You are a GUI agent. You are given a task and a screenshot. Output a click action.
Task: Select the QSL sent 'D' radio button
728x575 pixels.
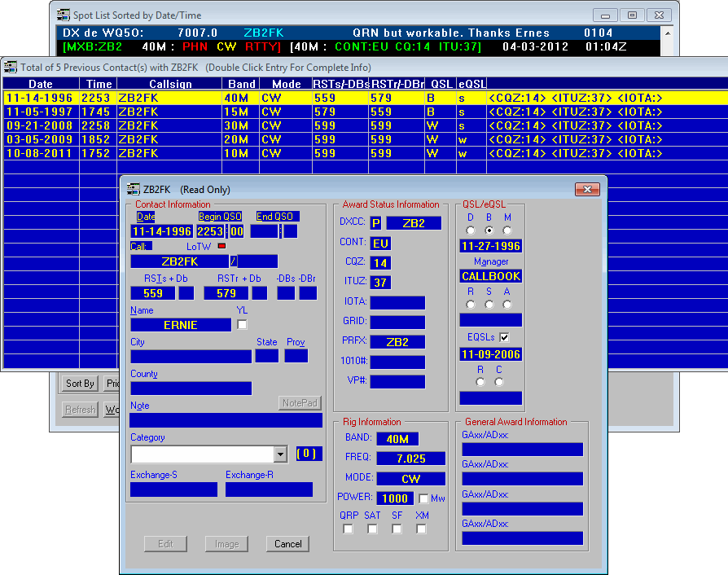(470, 230)
